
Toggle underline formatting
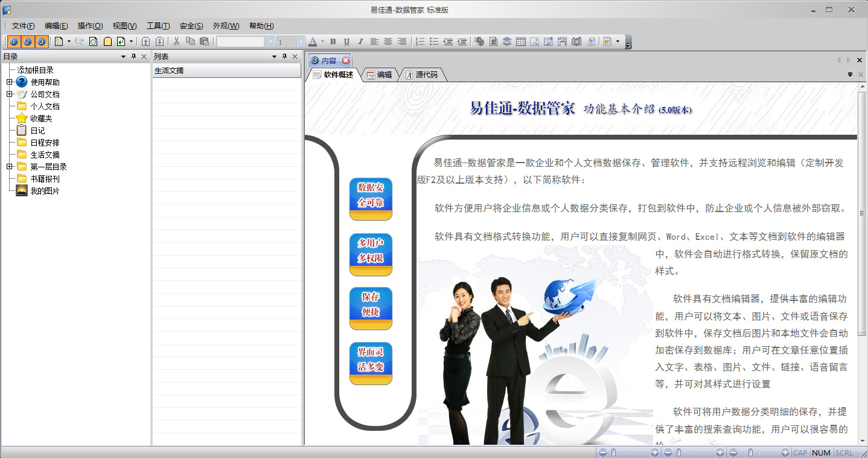pyautogui.click(x=346, y=42)
